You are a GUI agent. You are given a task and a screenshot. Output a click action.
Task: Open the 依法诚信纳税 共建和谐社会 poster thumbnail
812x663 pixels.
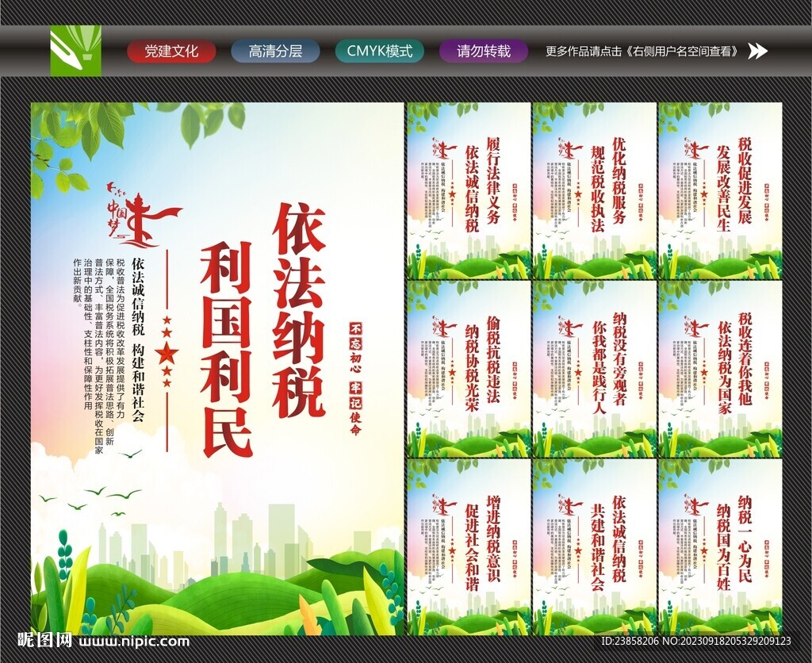(x=595, y=547)
